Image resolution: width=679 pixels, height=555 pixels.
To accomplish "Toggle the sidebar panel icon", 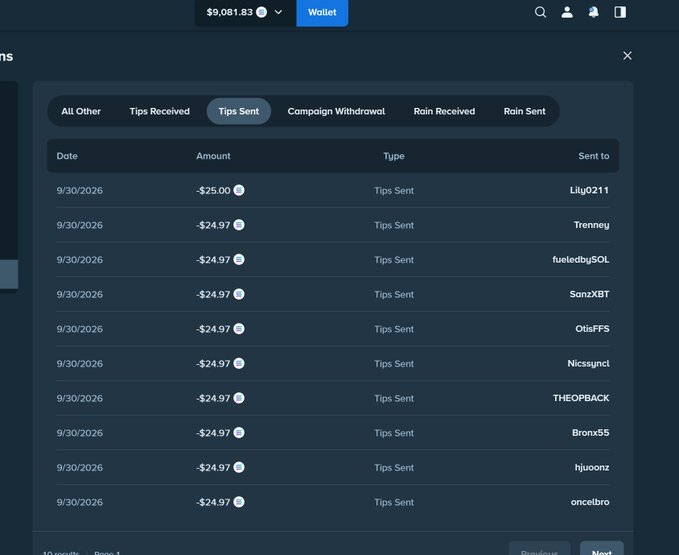I will click(x=620, y=12).
